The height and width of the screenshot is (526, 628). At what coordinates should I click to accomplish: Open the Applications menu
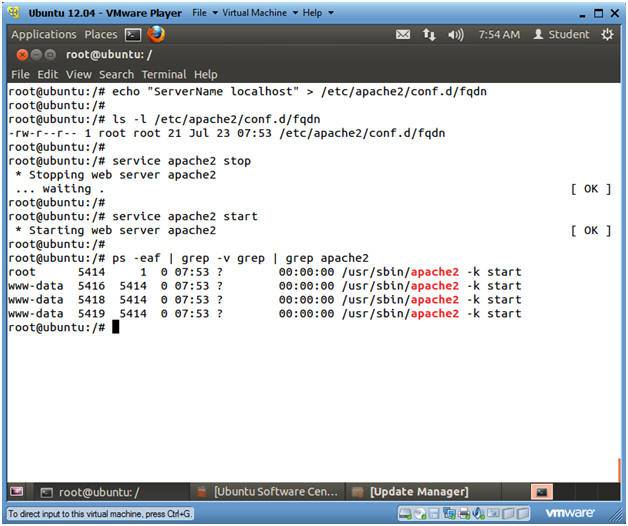[44, 34]
